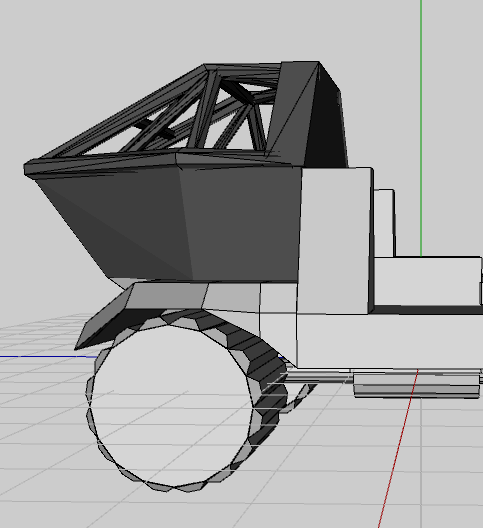Viewport: 483px width, 528px height.
Task: Click the gray cylinder under the chassis
Action: coord(417,386)
